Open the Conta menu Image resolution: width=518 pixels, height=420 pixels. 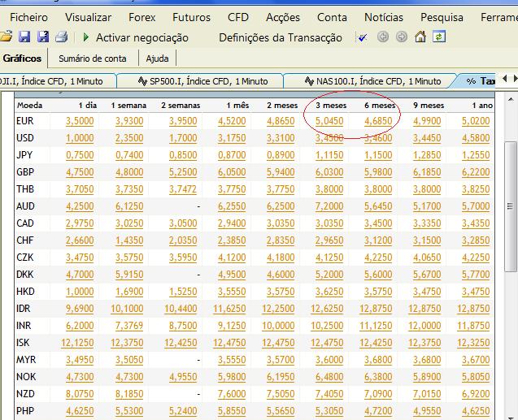(332, 17)
